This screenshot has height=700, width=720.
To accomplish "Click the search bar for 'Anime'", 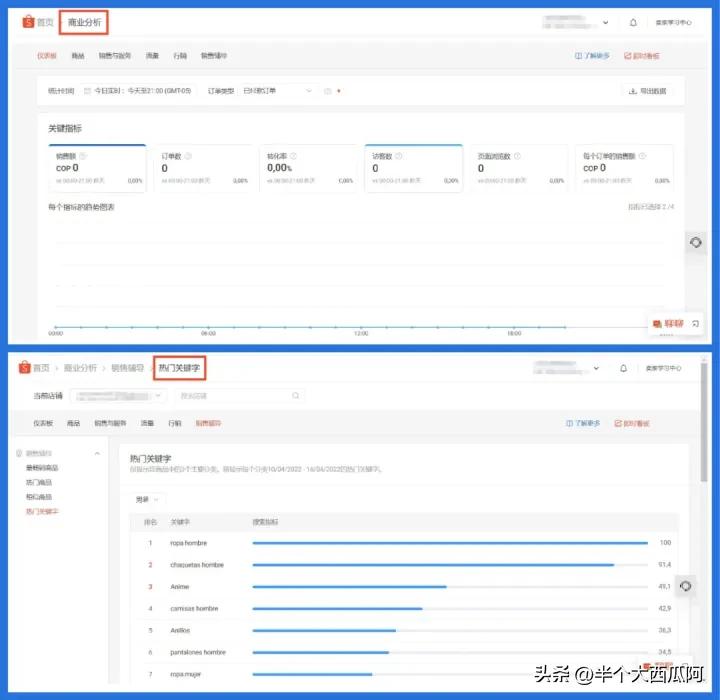I will [450, 587].
